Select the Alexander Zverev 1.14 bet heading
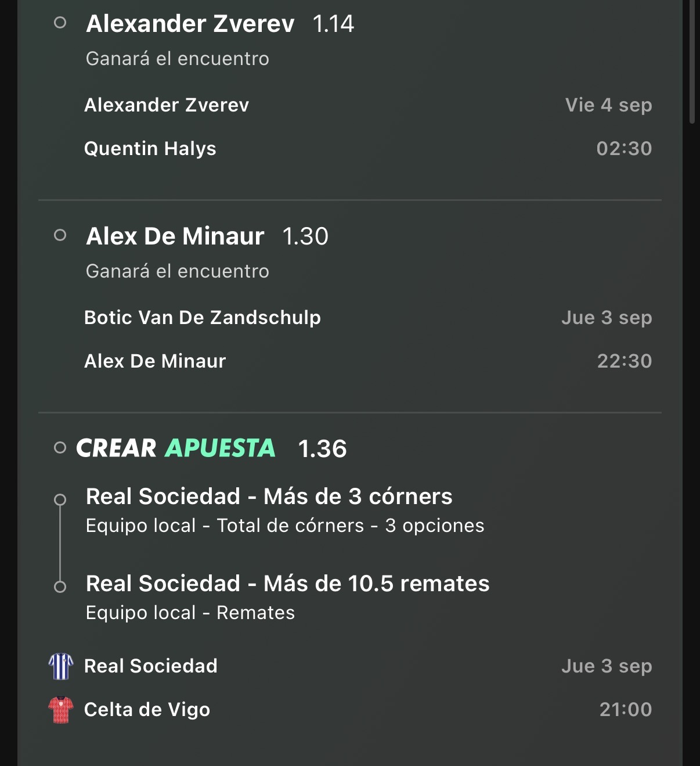The image size is (700, 766). point(220,24)
